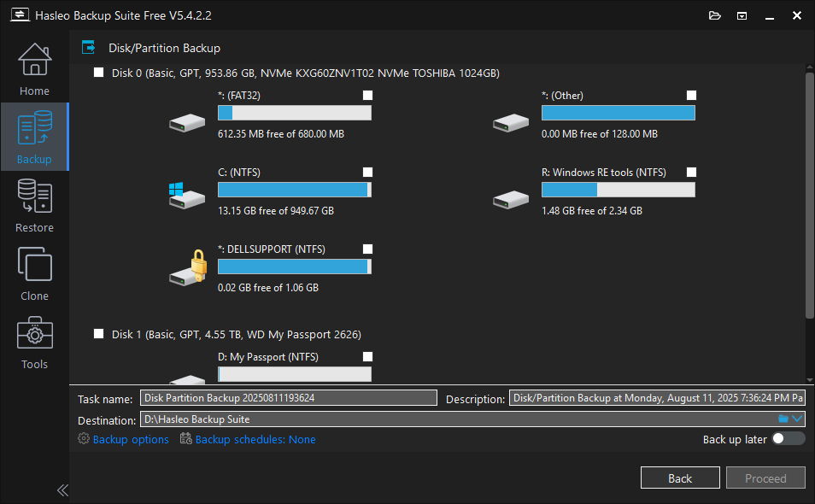
Task: Click the Backup schedules calendar icon
Action: click(186, 438)
